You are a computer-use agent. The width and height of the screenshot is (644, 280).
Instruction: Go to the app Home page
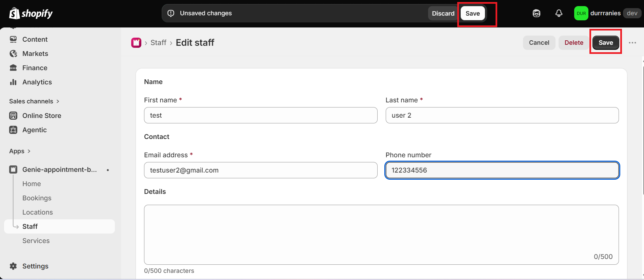click(x=32, y=184)
